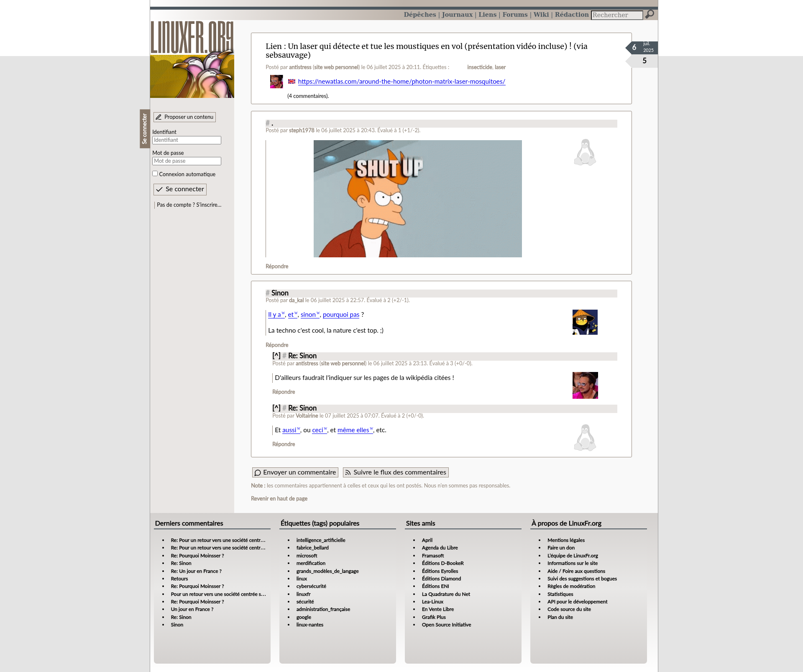Click da_kal's straw-hat penguin avatar
This screenshot has height=672, width=803.
585,322
